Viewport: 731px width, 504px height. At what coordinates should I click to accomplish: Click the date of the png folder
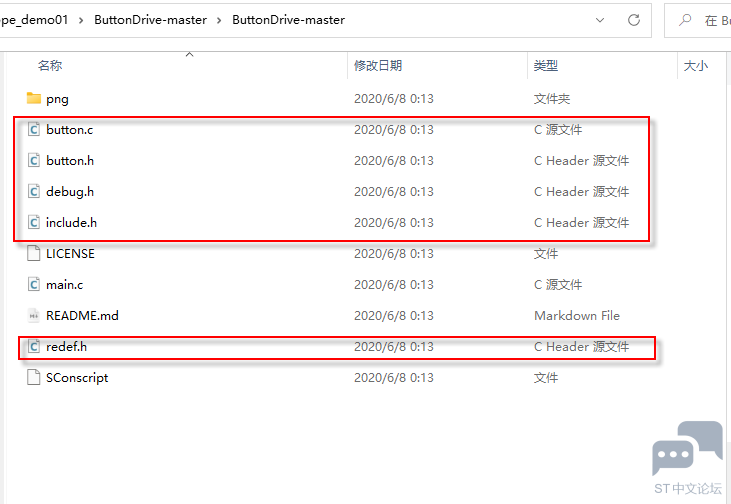point(393,99)
